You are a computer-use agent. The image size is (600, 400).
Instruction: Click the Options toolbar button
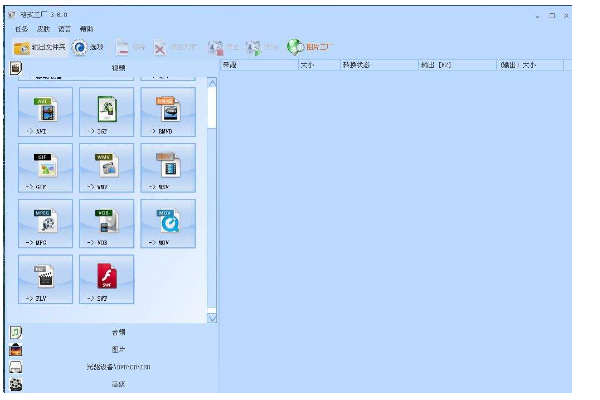(x=88, y=47)
